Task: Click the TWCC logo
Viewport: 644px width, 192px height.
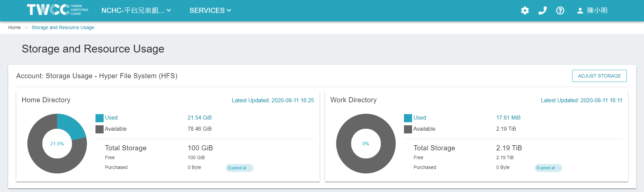Action: coord(58,10)
